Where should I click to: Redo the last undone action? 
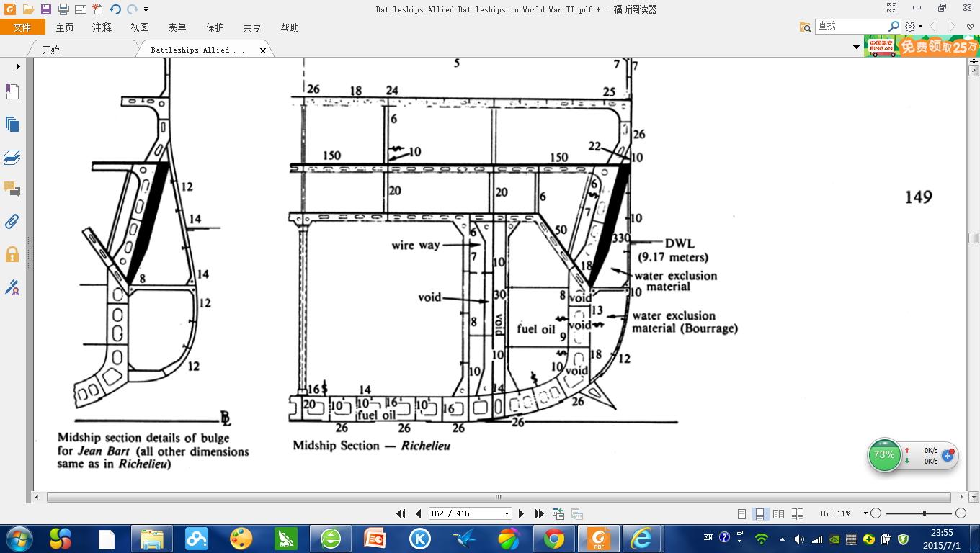pos(132,9)
